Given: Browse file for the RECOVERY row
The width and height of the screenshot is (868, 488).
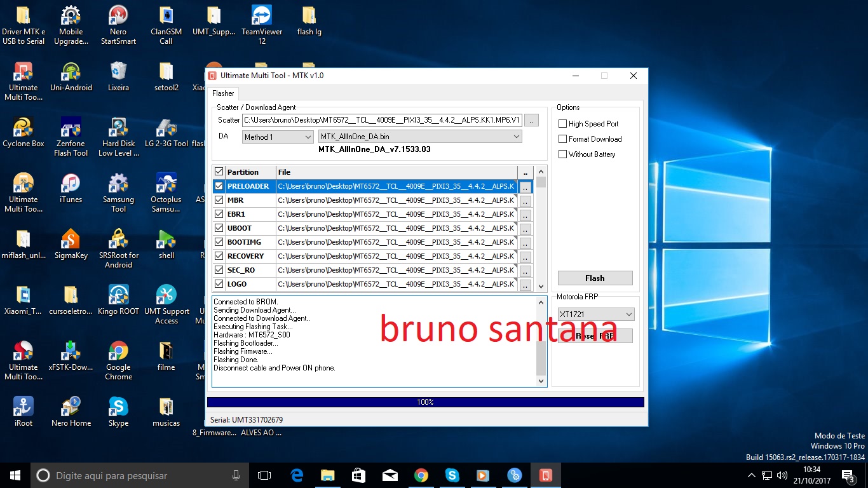Looking at the screenshot, I should click(x=526, y=257).
